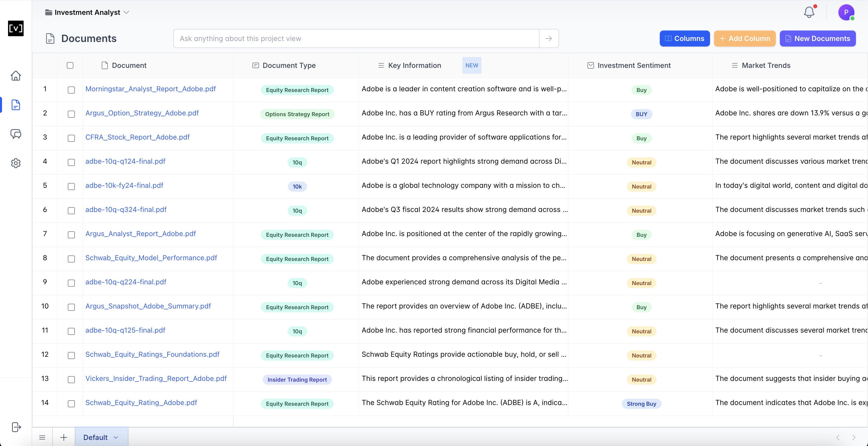
Task: Click the logout icon in the sidebar
Action: (x=16, y=427)
